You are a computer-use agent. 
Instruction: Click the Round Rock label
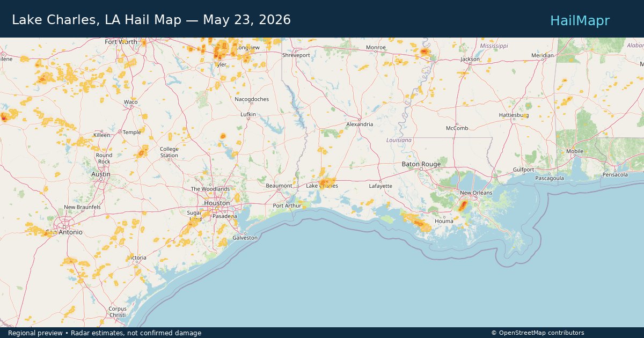click(x=104, y=158)
